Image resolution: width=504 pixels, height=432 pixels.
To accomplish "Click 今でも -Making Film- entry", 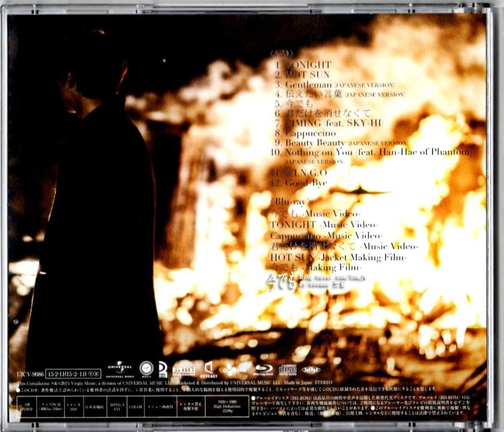I will 316,267.
